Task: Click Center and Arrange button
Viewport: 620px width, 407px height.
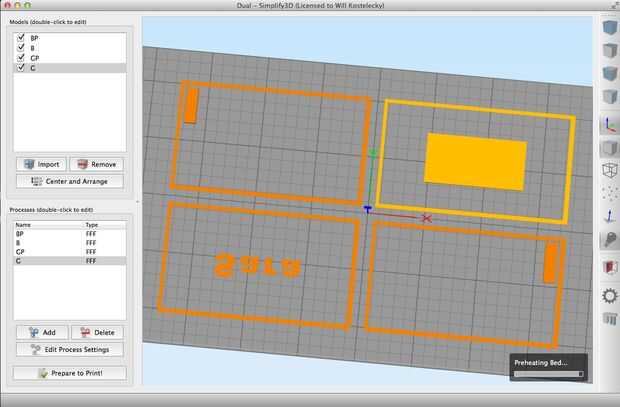Action: pyautogui.click(x=70, y=181)
